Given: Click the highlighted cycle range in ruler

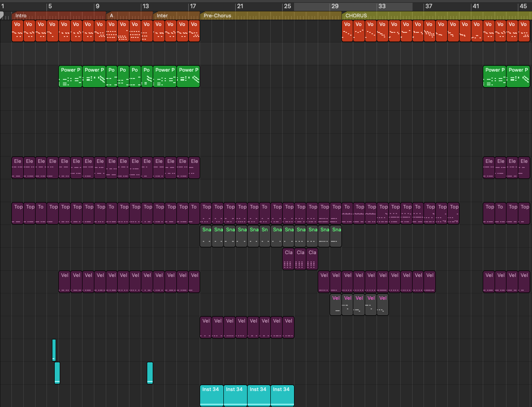Looking at the screenshot, I should (x=353, y=6).
